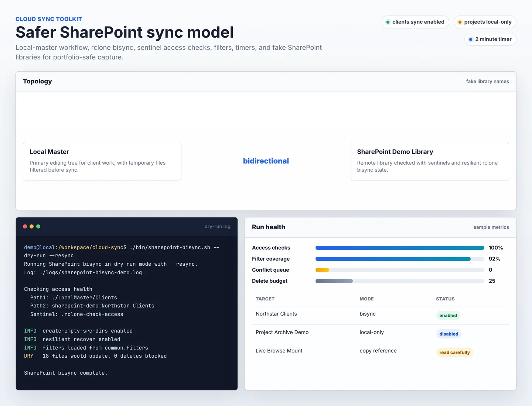Click the STATUS column header
Viewport: 532px width, 406px height.
445,299
